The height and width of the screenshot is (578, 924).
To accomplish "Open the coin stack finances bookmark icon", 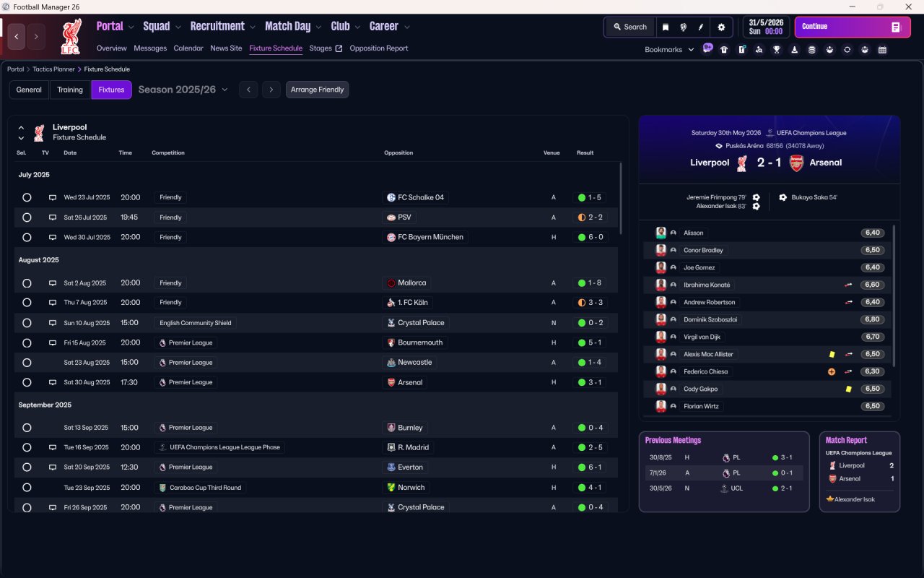I will coord(811,50).
